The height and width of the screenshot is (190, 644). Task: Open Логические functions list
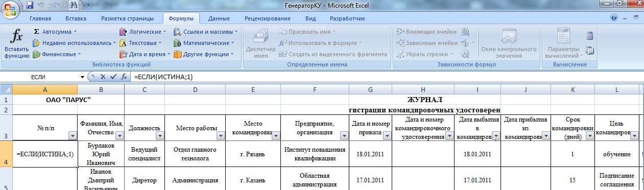click(x=143, y=32)
